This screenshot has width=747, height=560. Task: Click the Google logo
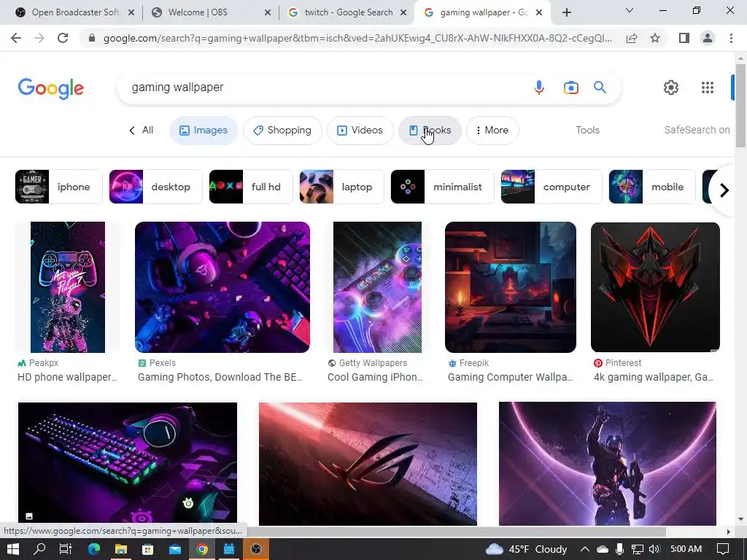point(51,88)
